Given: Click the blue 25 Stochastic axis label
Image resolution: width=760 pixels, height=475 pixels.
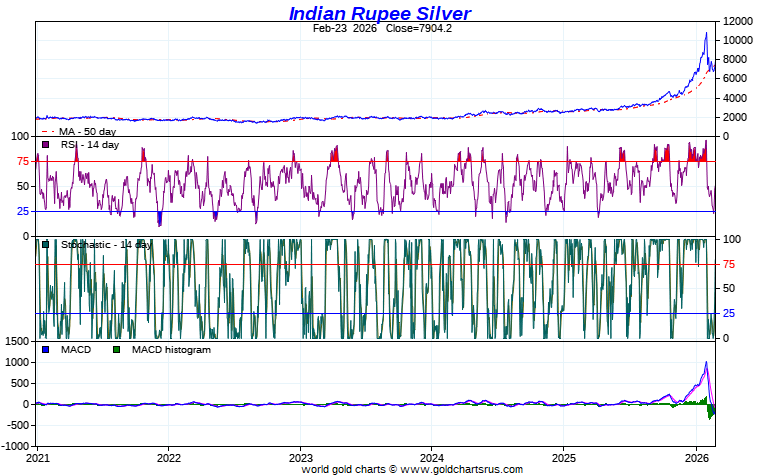Looking at the screenshot, I should click(729, 314).
